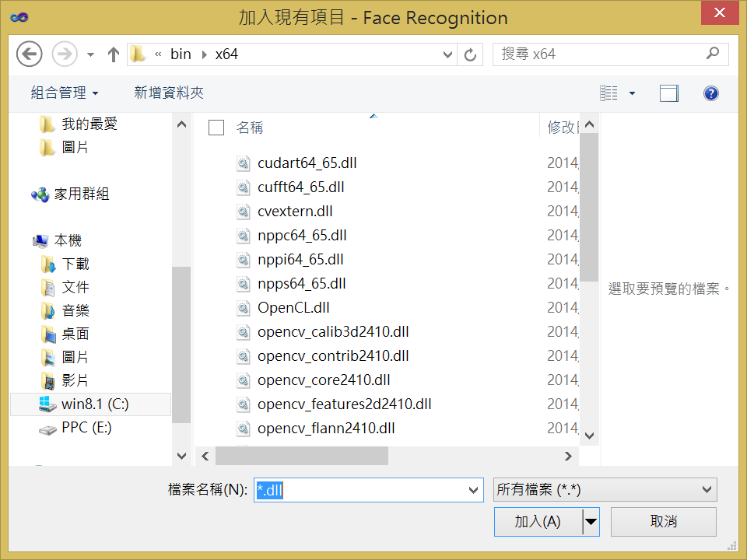Click the win8.1 (C:) drive
The image size is (747, 560).
[94, 404]
